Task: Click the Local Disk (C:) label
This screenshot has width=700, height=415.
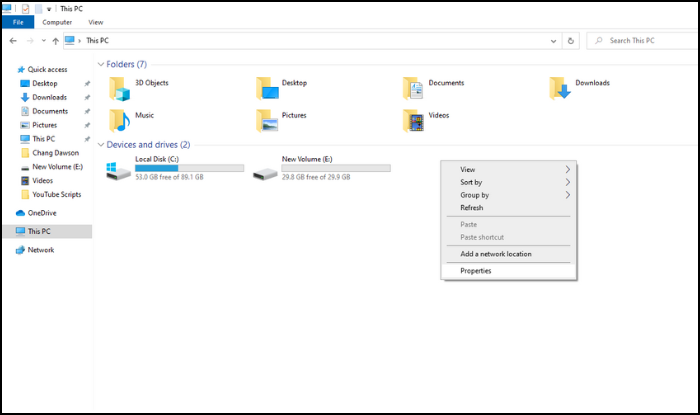Action: (x=157, y=159)
